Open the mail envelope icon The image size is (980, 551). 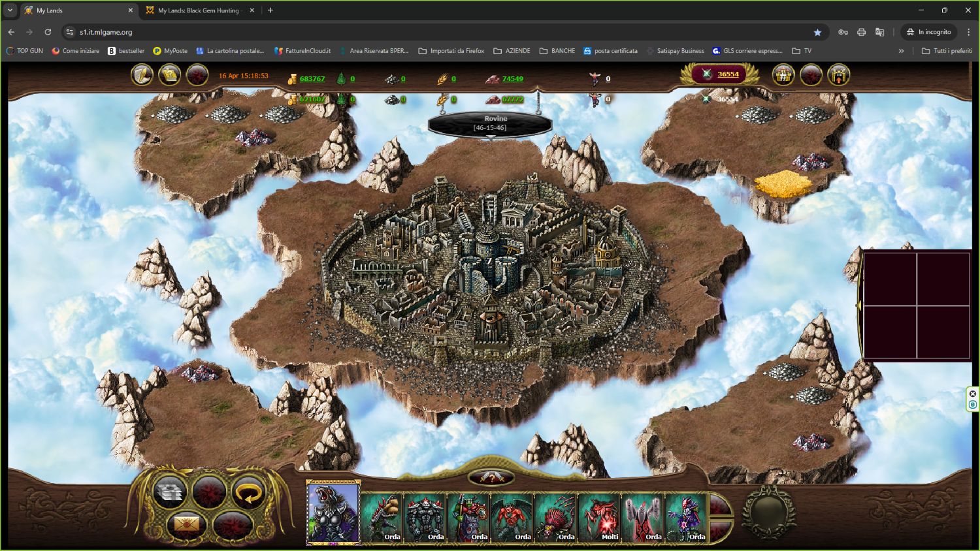click(x=186, y=525)
